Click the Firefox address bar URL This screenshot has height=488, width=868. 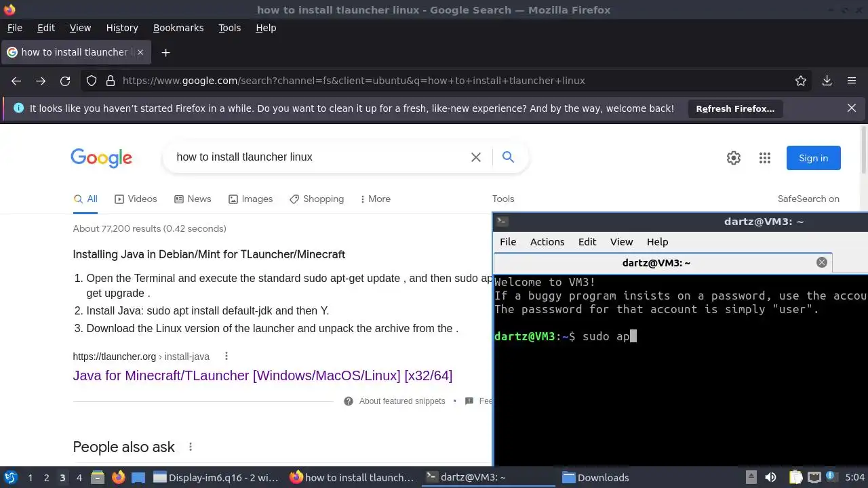click(353, 81)
